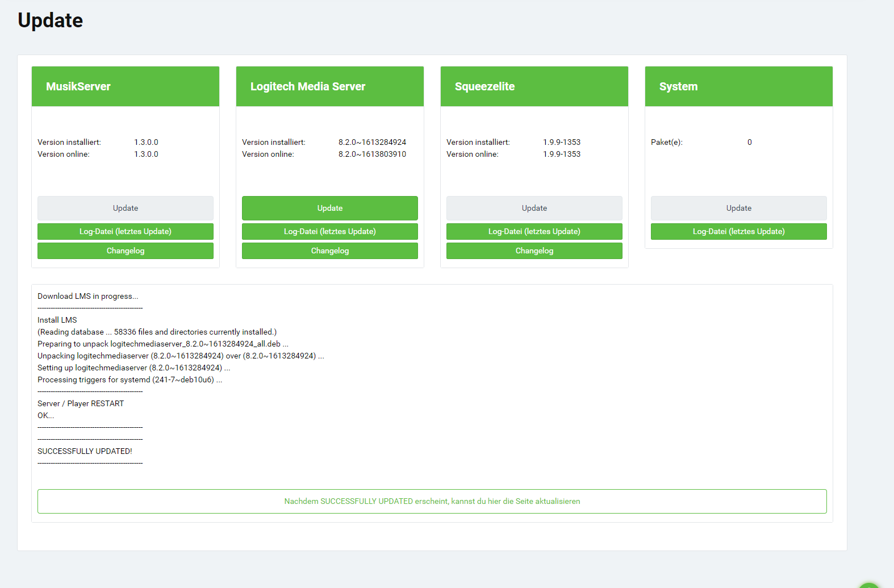Select MusikServer 'Version online:' label
894x588 pixels.
[x=64, y=154]
